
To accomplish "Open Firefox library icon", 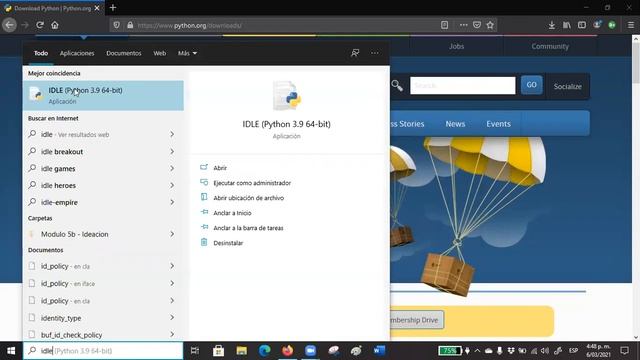I will click(567, 25).
